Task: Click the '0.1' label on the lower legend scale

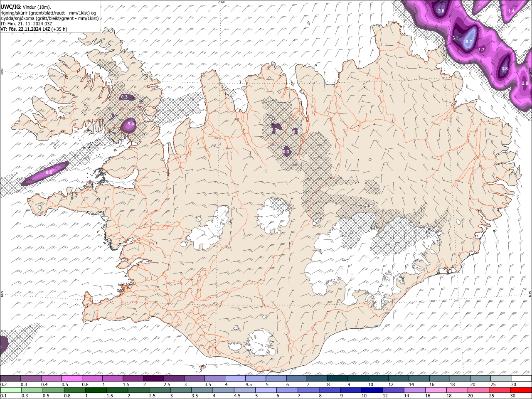Action: (3, 396)
